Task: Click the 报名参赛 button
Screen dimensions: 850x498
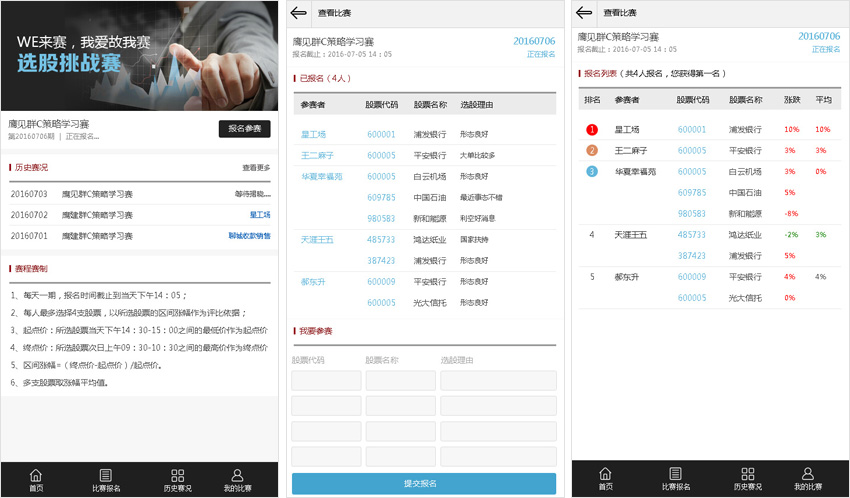Action: point(244,128)
